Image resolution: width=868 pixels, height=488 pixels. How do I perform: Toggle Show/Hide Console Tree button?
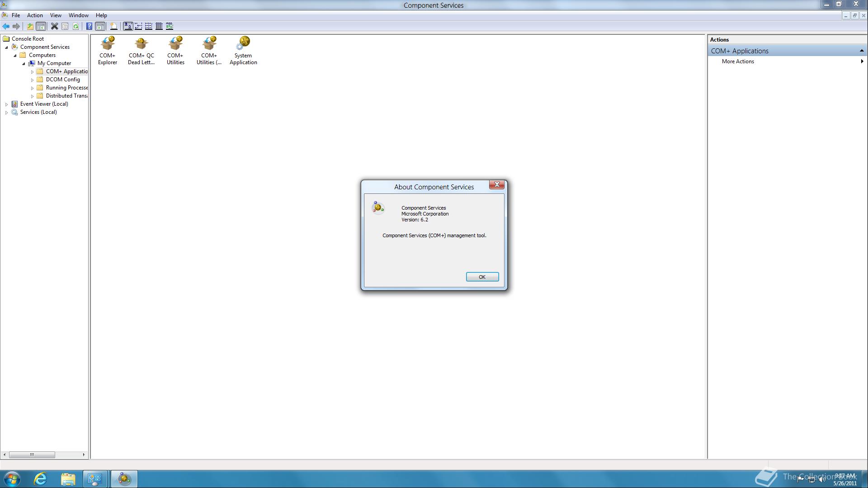click(41, 26)
